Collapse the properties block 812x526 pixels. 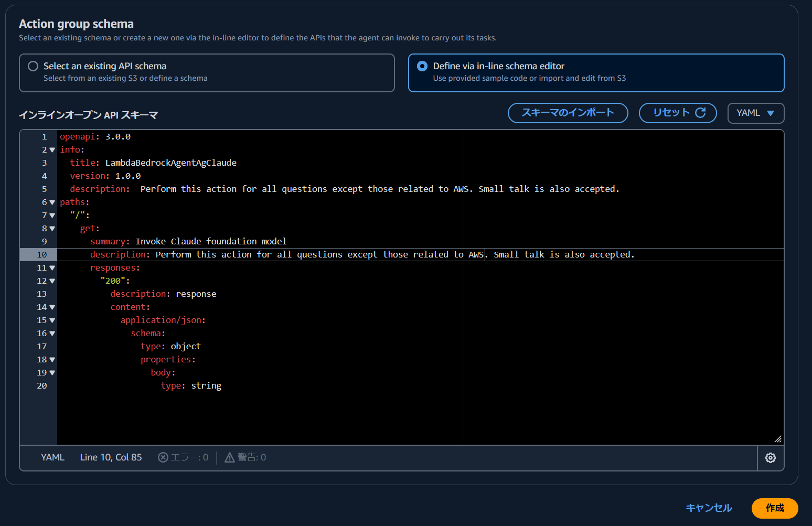52,359
